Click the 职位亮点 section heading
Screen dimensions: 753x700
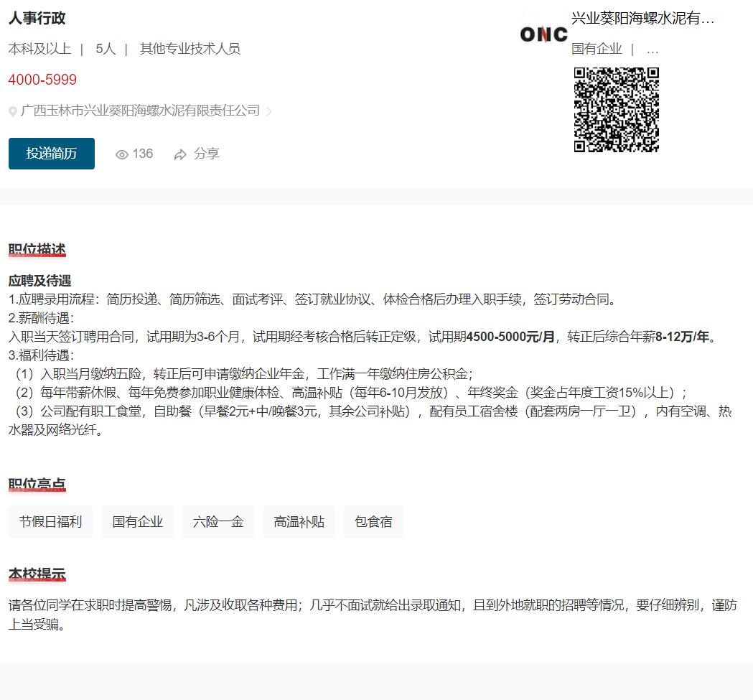[37, 485]
